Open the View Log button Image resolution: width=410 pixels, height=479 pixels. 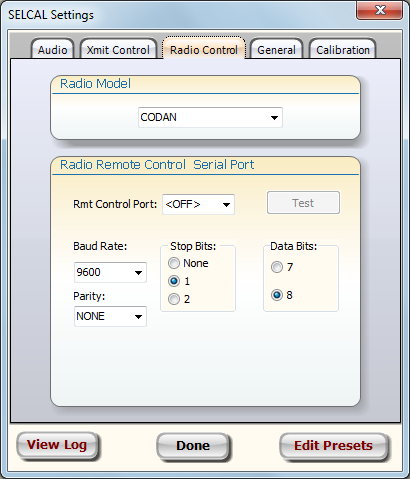(57, 445)
